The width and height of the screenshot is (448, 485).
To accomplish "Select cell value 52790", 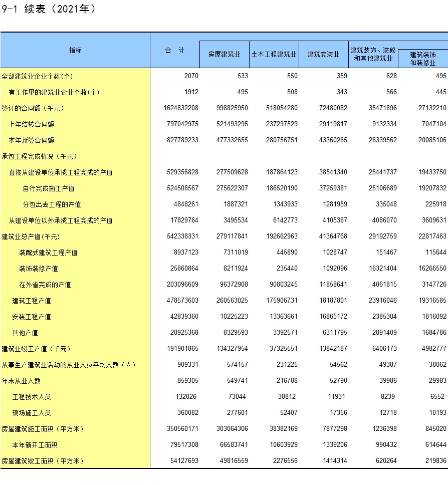I will (x=338, y=381).
